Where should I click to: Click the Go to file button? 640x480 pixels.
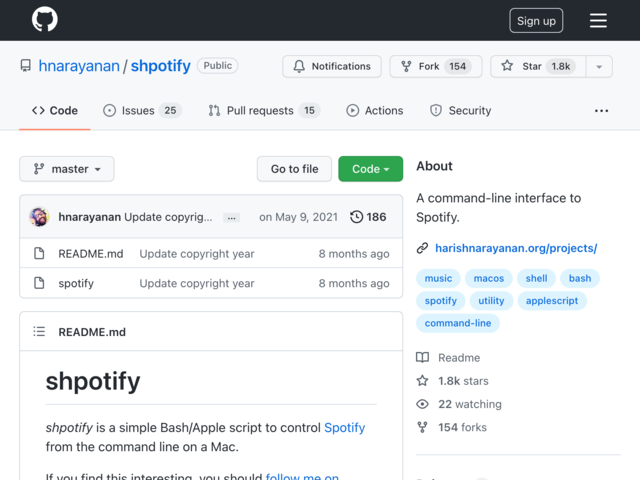click(x=294, y=169)
